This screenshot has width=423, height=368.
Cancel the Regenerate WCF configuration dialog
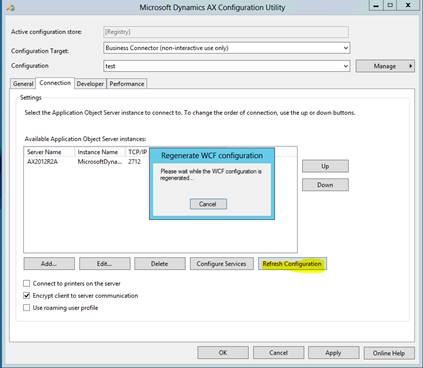click(x=208, y=204)
